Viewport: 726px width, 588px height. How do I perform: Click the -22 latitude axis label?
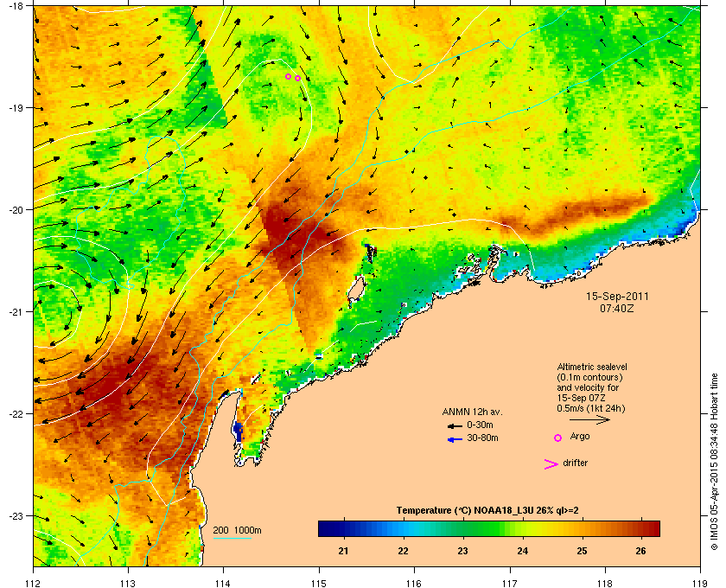(x=16, y=414)
